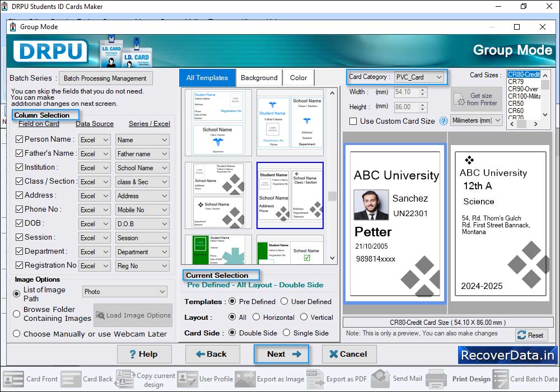The height and width of the screenshot is (392, 560).
Task: Open the Milimeters (mm) unit dropdown
Action: 477,120
